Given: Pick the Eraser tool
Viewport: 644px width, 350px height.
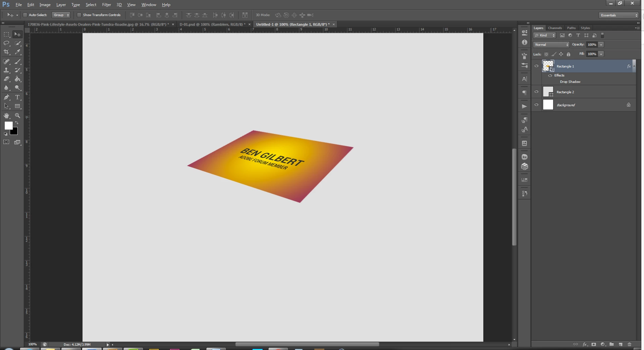Looking at the screenshot, I should point(6,79).
